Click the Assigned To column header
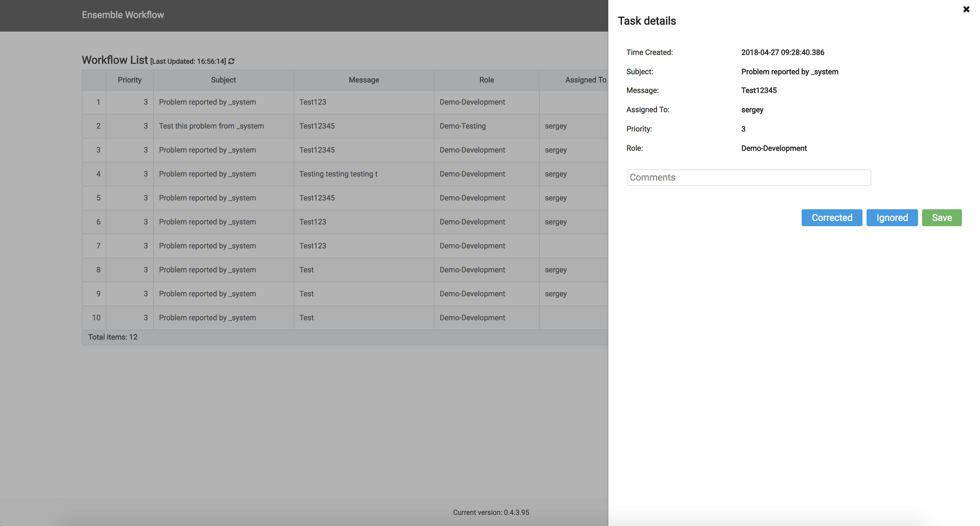 point(585,80)
